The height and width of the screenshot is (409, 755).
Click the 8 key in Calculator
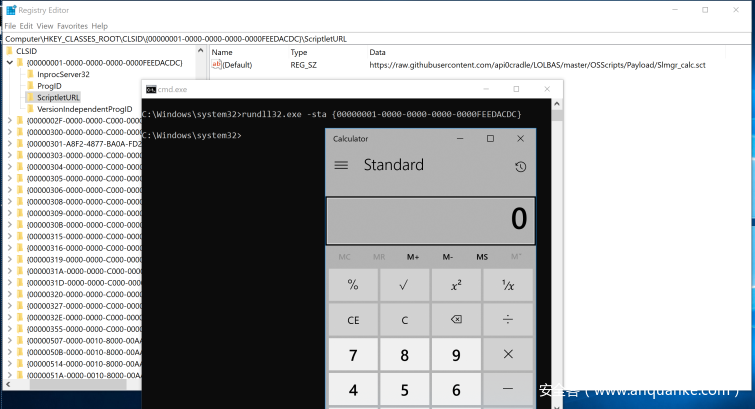coord(404,354)
